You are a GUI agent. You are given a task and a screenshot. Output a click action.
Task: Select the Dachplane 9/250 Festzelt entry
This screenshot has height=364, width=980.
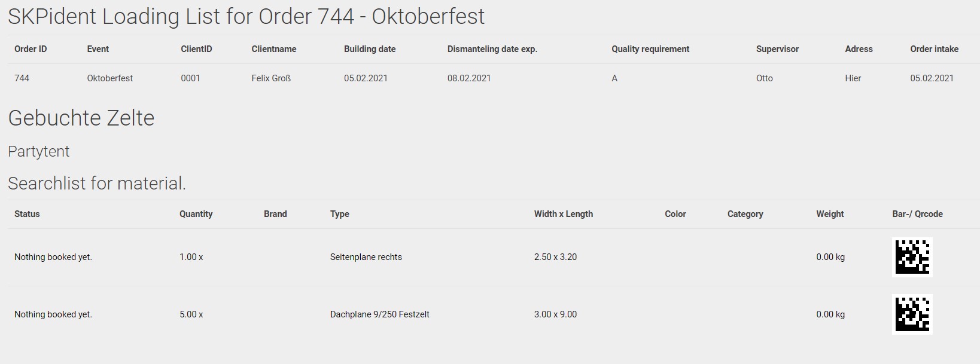point(379,314)
